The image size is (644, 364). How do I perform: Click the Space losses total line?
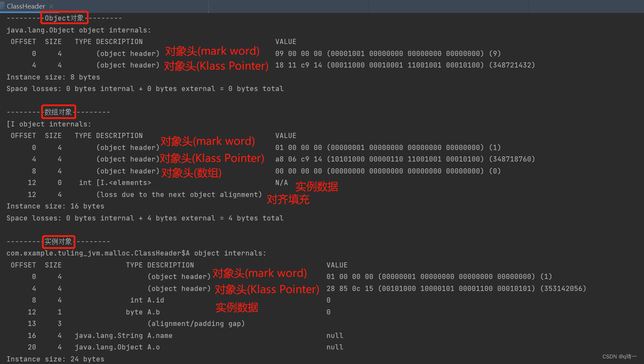[145, 88]
